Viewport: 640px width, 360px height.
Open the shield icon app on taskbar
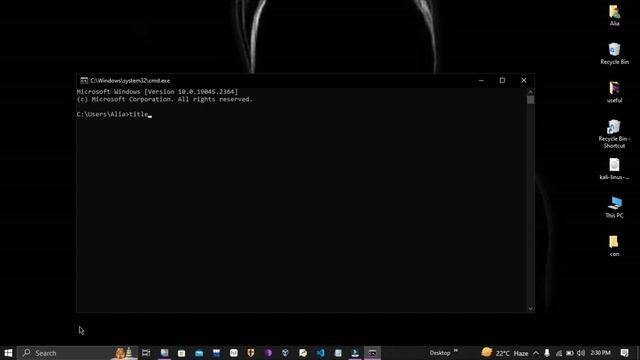(251, 353)
